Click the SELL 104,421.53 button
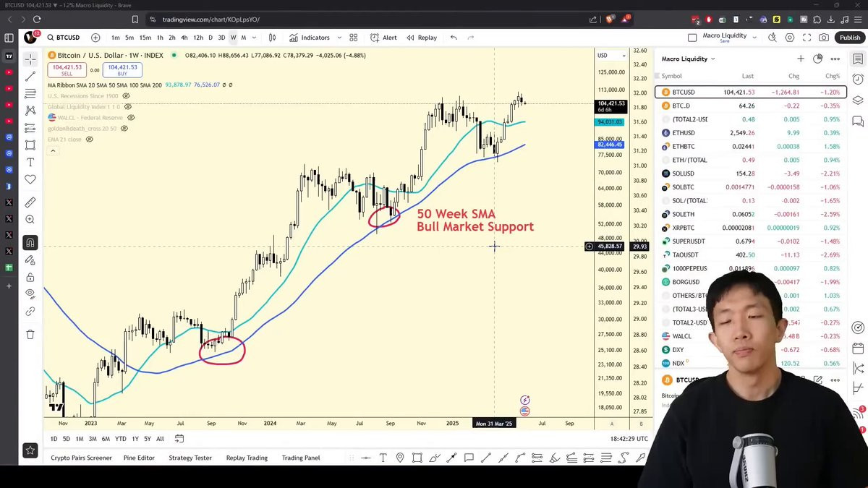This screenshot has height=488, width=868. coord(67,70)
